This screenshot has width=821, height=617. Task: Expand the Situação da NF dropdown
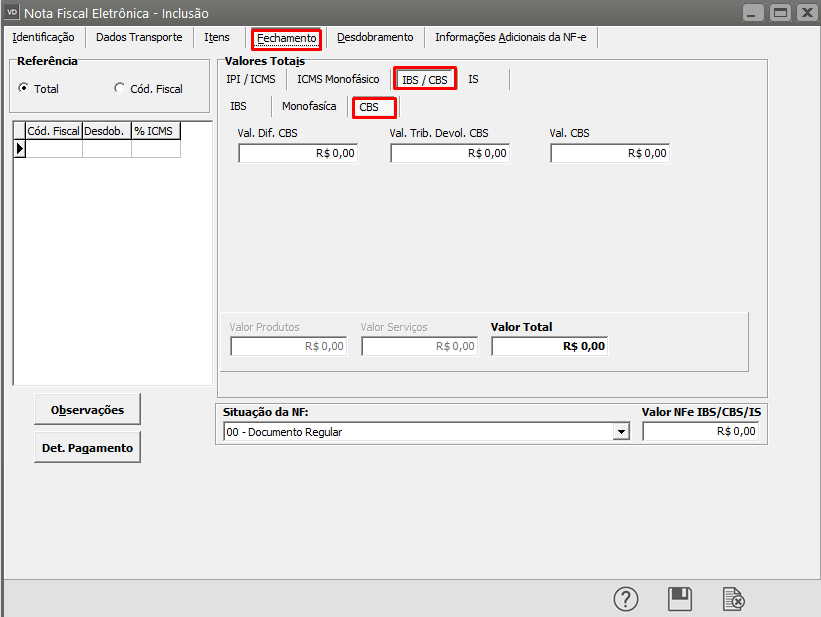coord(621,432)
